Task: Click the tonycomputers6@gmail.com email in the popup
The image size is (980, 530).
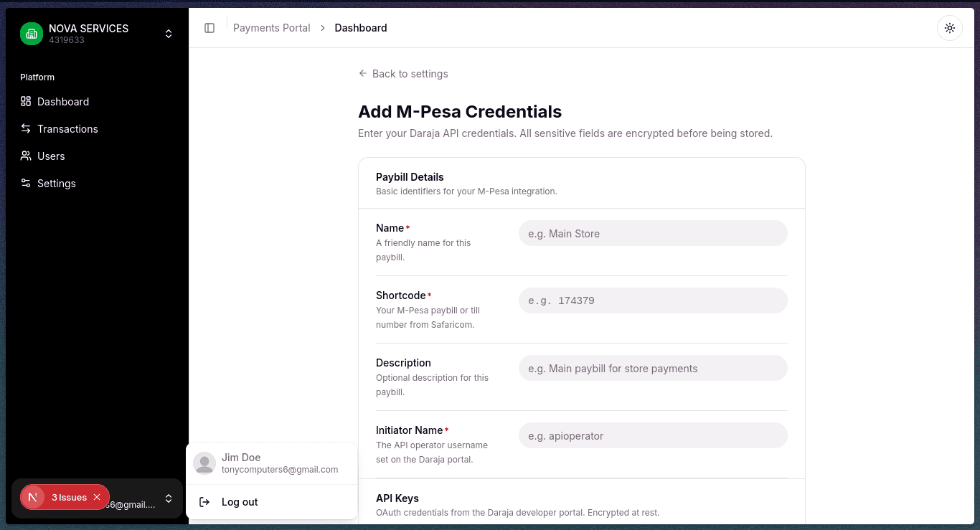Action: (x=280, y=470)
